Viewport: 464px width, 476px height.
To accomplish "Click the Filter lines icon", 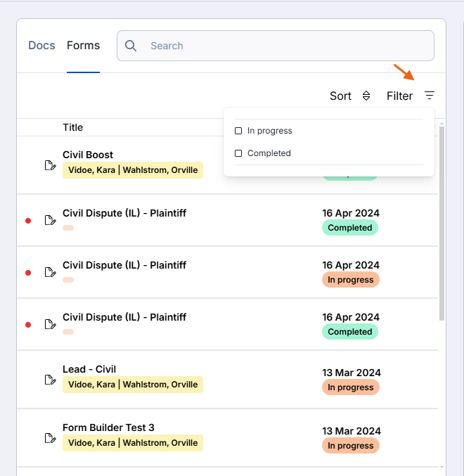I will [430, 96].
